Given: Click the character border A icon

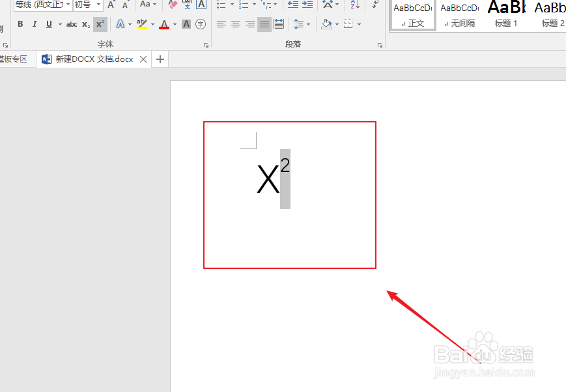Looking at the screenshot, I should pyautogui.click(x=201, y=5).
